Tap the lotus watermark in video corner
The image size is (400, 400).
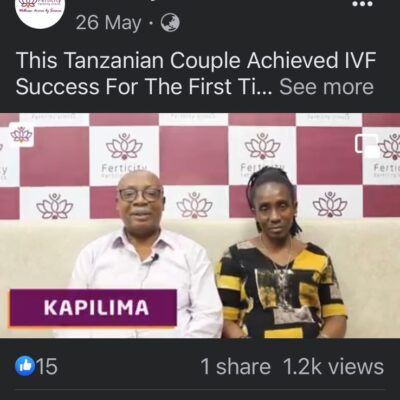pyautogui.click(x=21, y=135)
